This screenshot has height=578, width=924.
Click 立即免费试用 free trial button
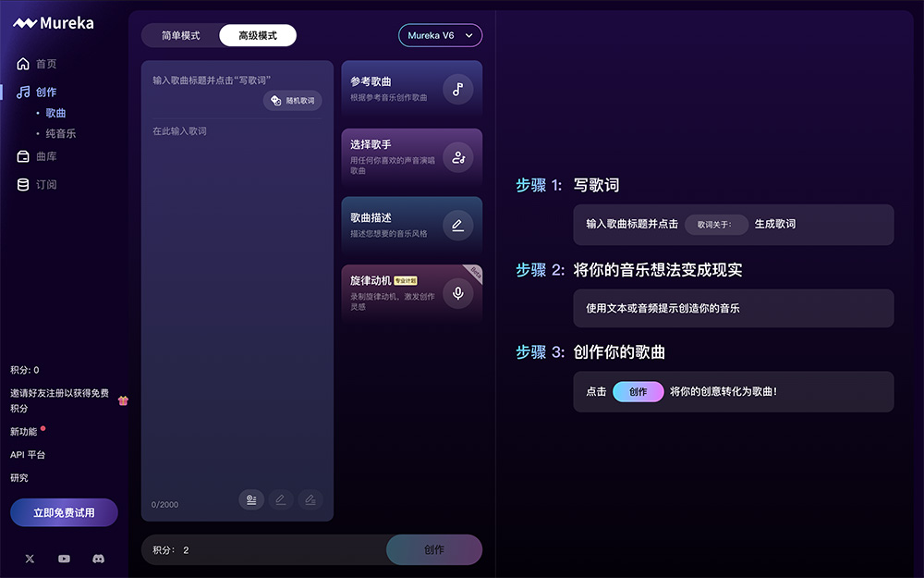(x=64, y=512)
